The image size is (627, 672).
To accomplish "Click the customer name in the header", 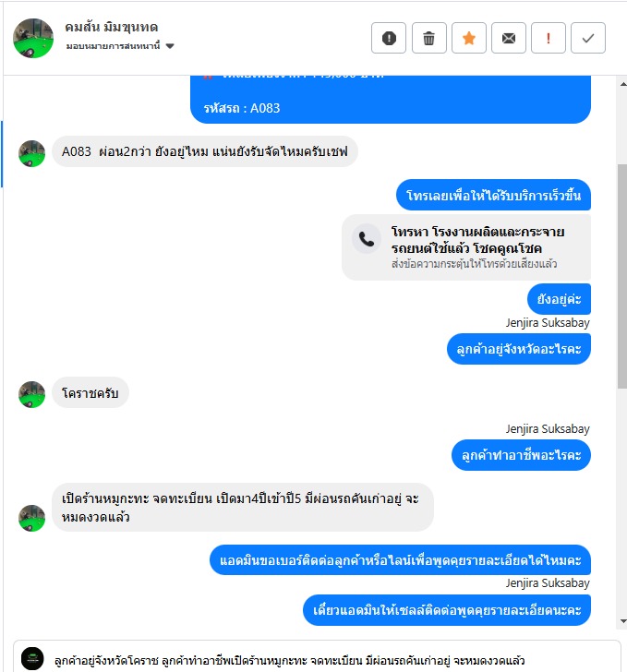I will click(112, 27).
